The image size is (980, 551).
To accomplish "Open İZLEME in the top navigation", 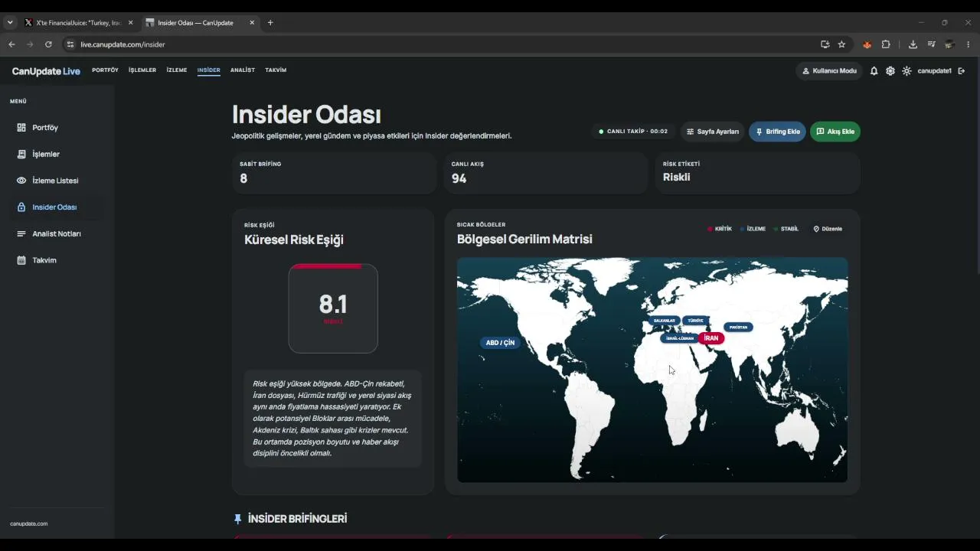I will coord(177,70).
